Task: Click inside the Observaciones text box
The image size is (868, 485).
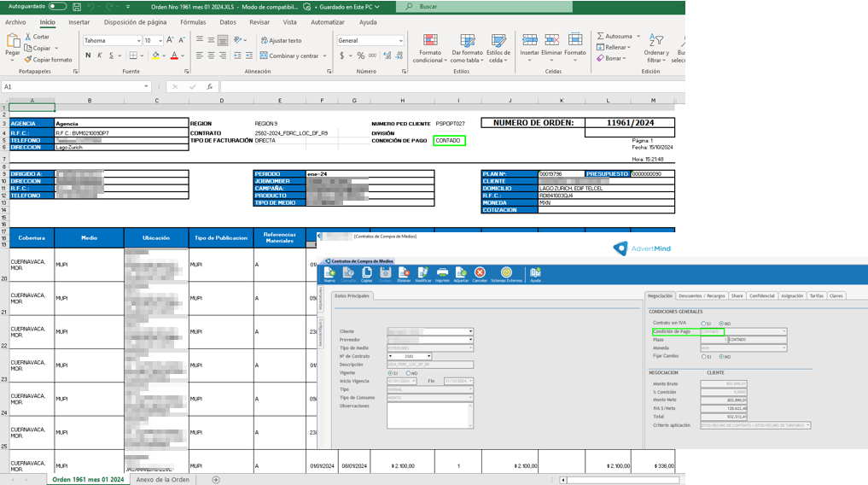Action: tap(427, 415)
